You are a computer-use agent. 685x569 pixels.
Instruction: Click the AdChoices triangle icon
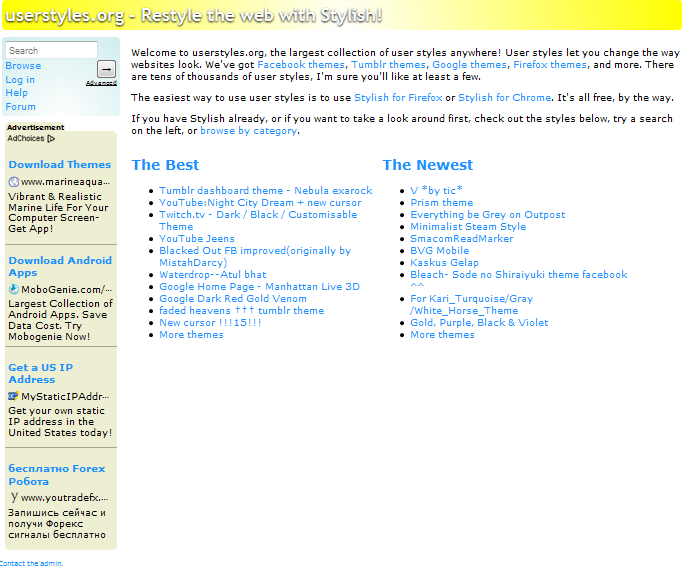pyautogui.click(x=51, y=139)
